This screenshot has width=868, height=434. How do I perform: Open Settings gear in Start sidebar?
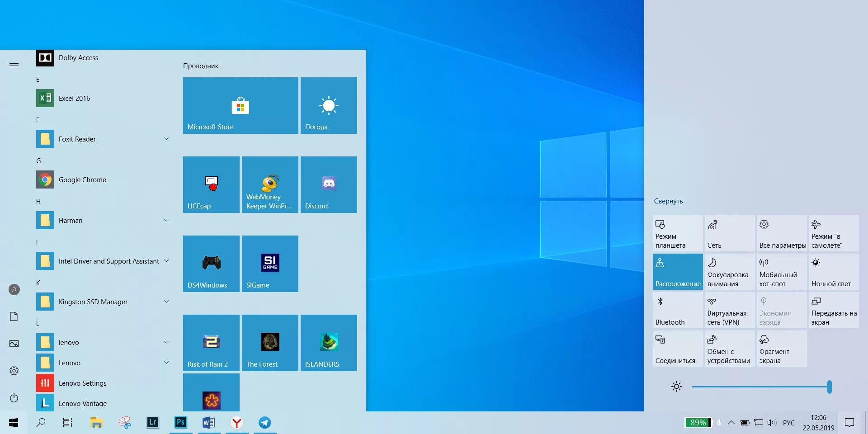[14, 371]
